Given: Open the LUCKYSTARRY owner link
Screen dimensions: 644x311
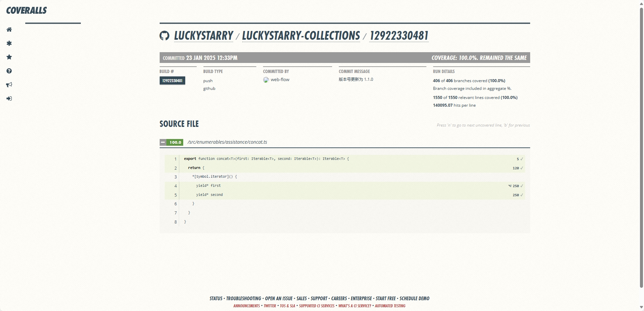Looking at the screenshot, I should [203, 36].
